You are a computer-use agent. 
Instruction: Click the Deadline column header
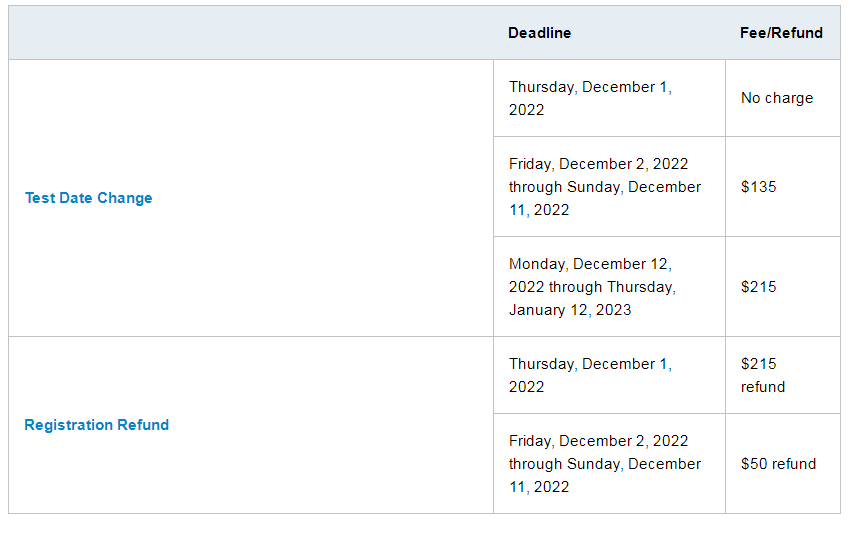coord(539,33)
